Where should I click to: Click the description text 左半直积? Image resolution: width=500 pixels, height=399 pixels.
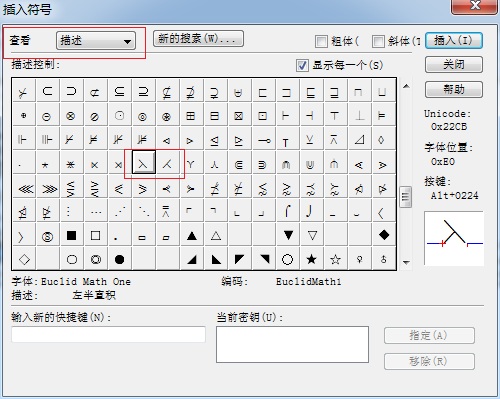point(94,295)
